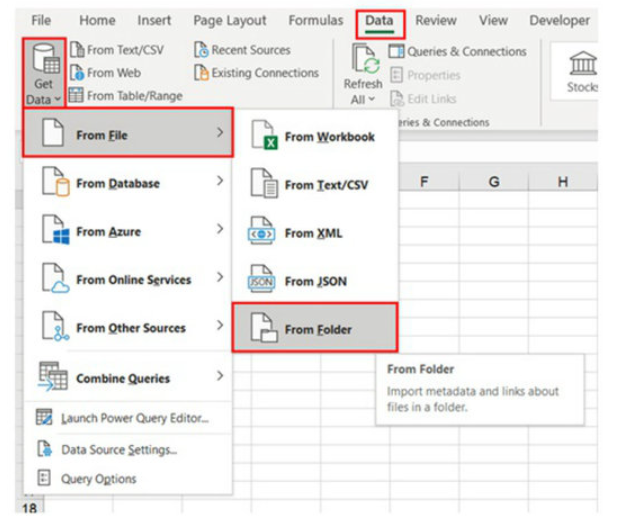This screenshot has height=517, width=618.
Task: Click the From Workbook Excel icon
Action: (264, 135)
